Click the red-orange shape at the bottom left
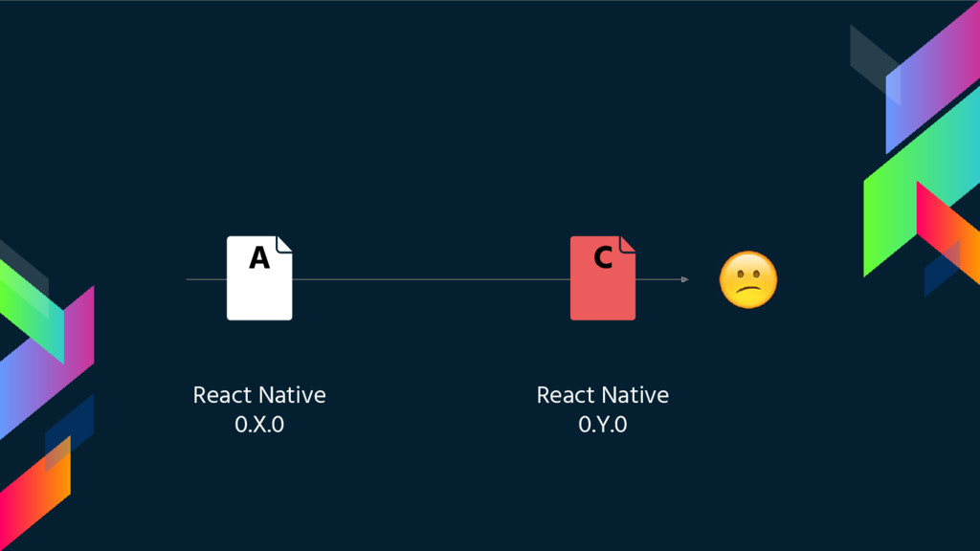 (x=34, y=494)
